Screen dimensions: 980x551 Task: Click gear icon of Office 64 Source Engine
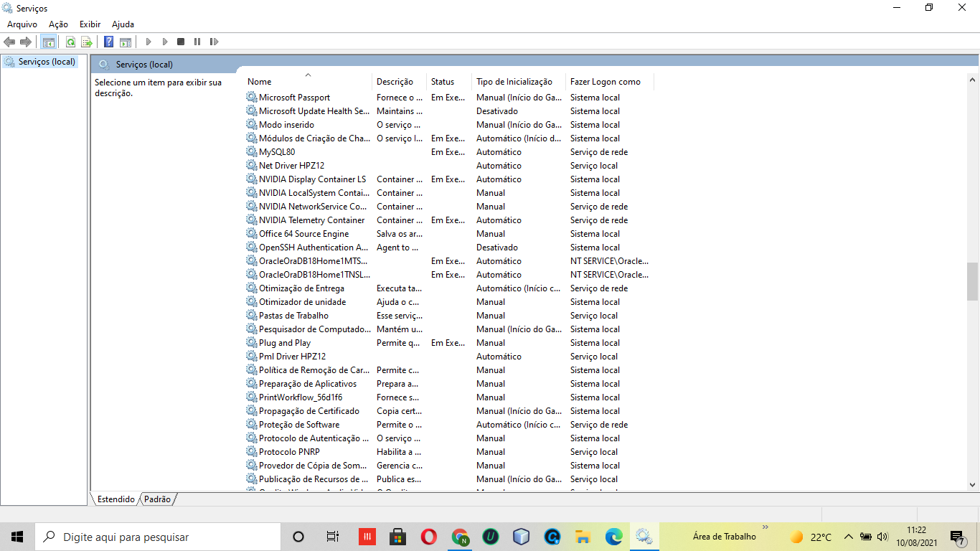coord(252,234)
